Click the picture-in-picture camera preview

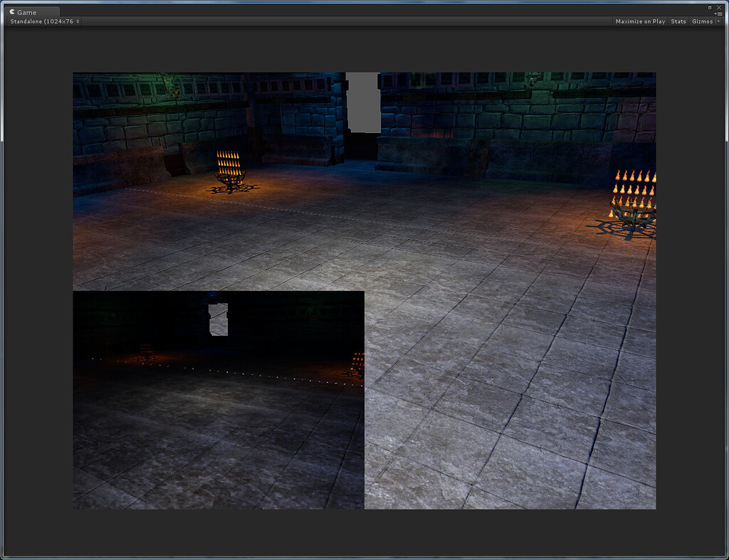click(218, 399)
